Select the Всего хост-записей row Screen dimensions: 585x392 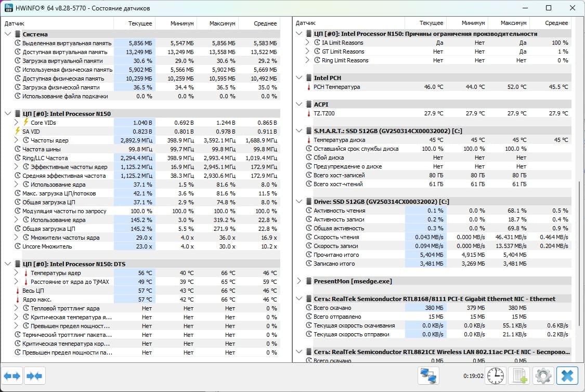[x=438, y=175]
